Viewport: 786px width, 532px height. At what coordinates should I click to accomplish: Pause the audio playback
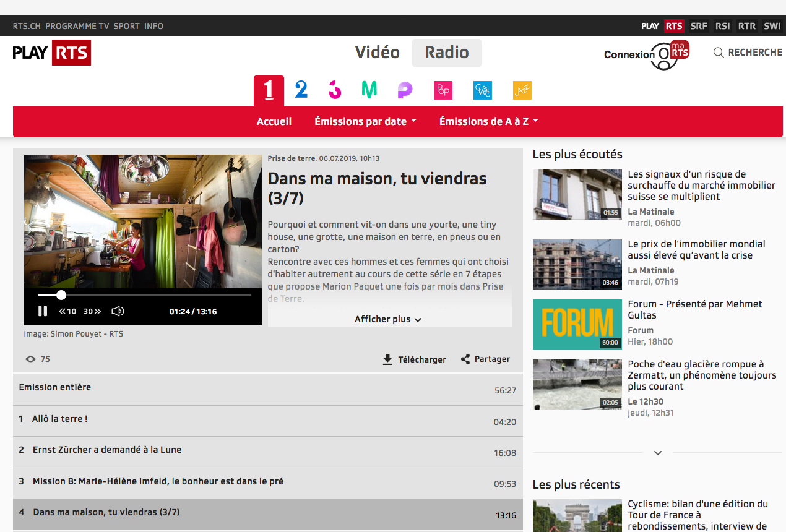coord(43,311)
